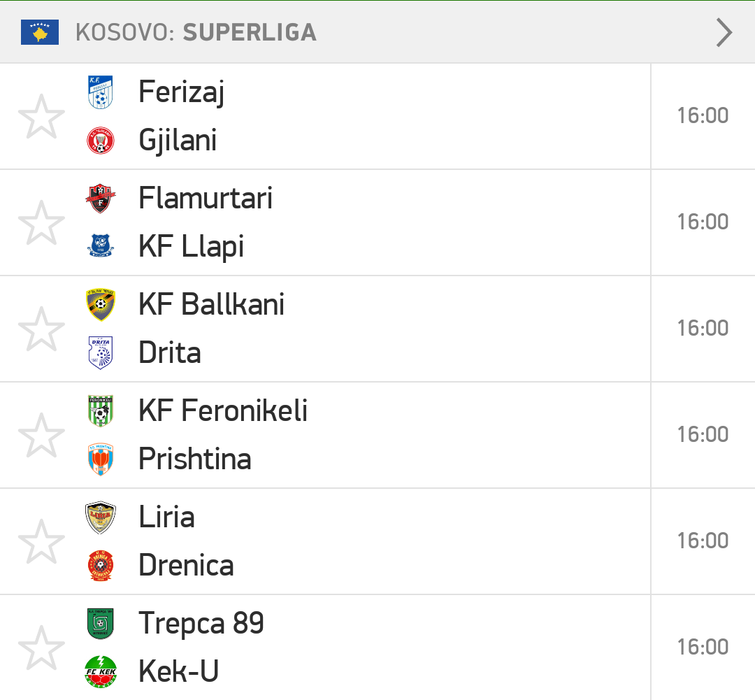Click the 16:00 kickoff for Trepca 89 match

pyautogui.click(x=703, y=647)
